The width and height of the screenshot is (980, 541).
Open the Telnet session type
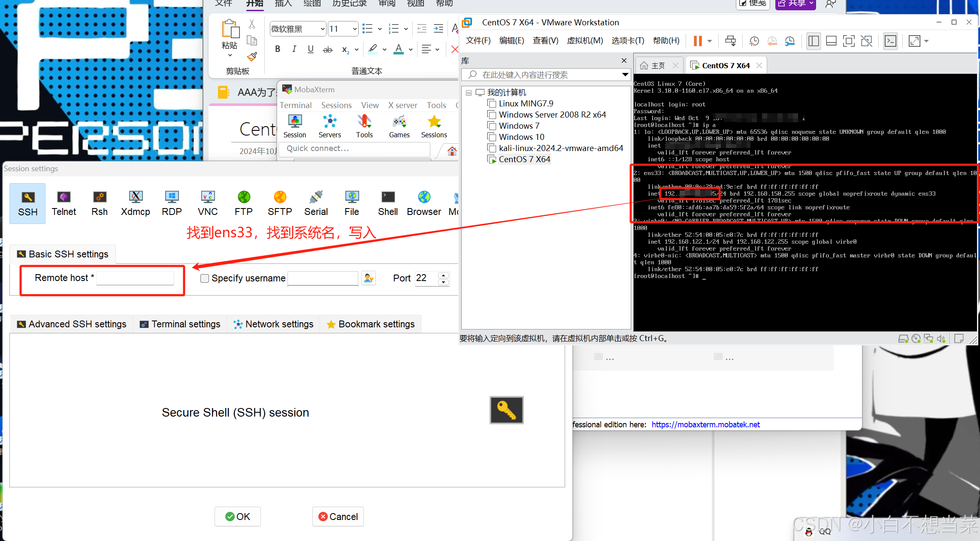(x=64, y=203)
